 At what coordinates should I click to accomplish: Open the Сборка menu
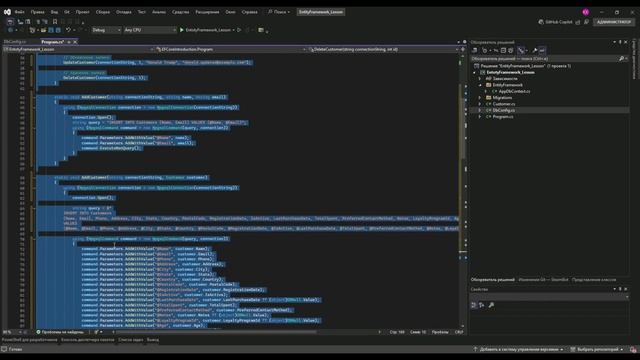(102, 12)
